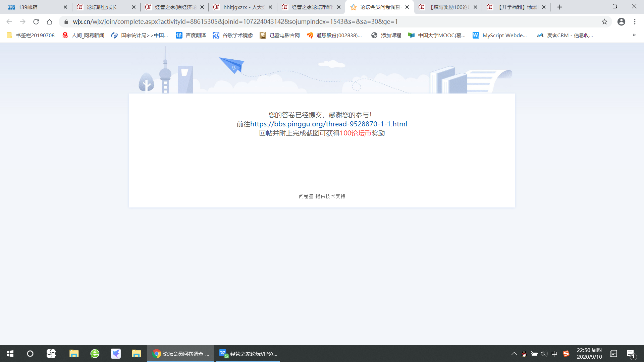The image size is (644, 362).
Task: Click the site lock icon in address bar
Action: (66, 22)
